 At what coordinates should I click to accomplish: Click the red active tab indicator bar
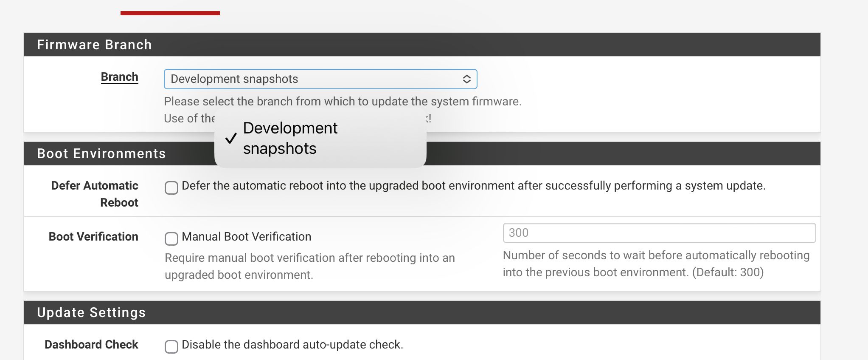170,13
